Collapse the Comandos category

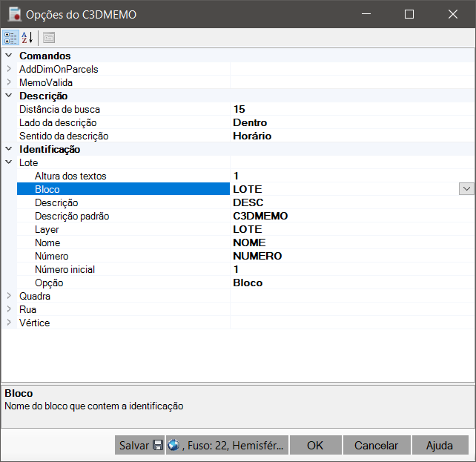point(9,56)
